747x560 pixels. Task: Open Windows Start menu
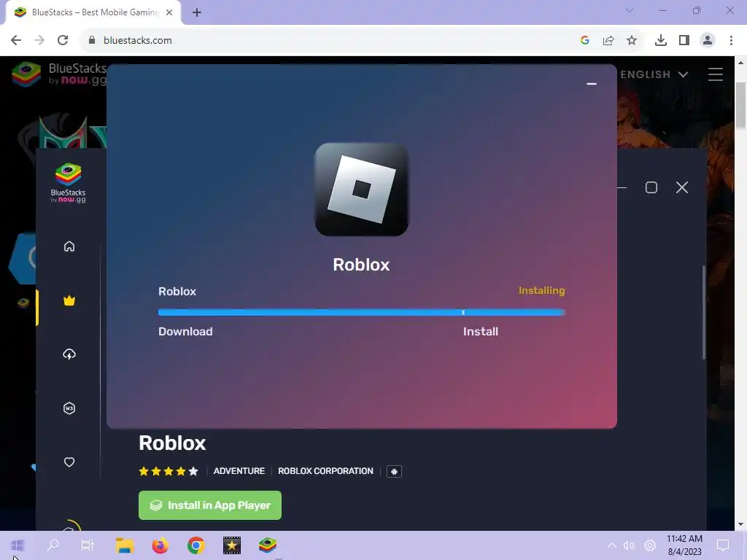click(x=18, y=545)
